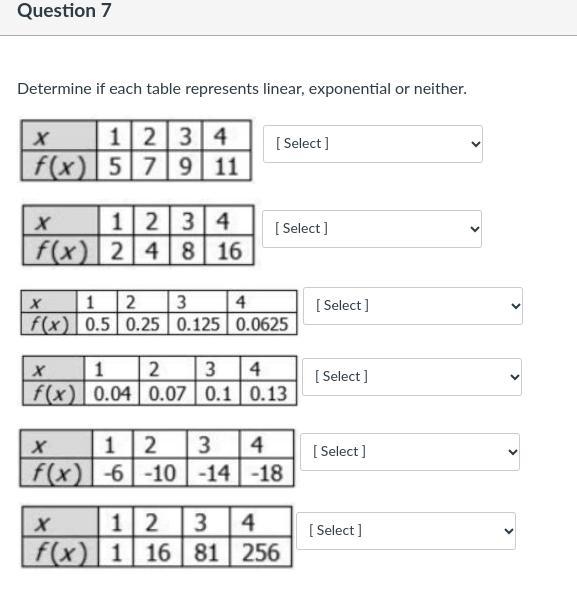Click the -18 cell in the fifth table

pos(267,473)
